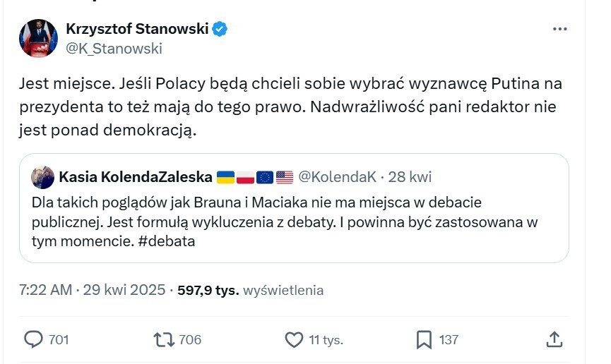Open the three-dot more options menu
Viewport: 611px width, 364px height.
pyautogui.click(x=559, y=30)
